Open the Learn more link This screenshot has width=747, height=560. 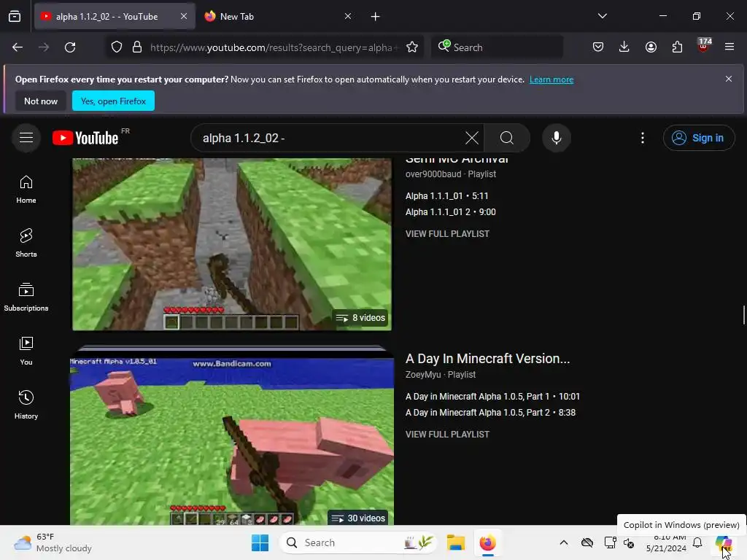click(551, 79)
